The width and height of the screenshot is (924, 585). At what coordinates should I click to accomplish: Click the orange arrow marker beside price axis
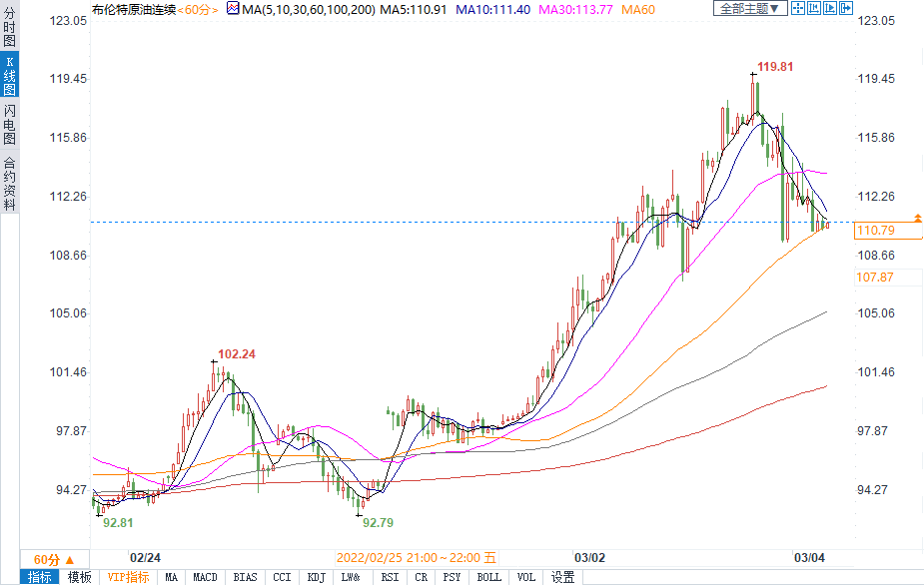[x=917, y=217]
